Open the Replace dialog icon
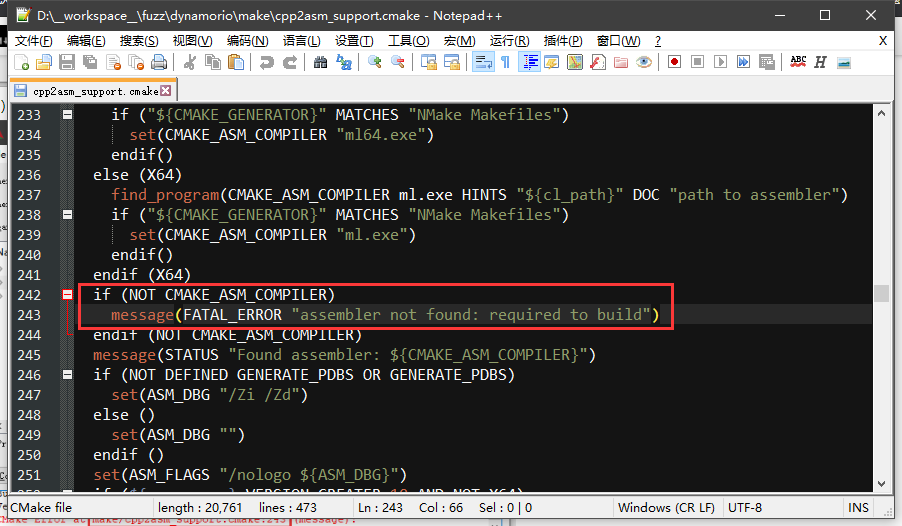This screenshot has height=526, width=902. pyautogui.click(x=343, y=62)
